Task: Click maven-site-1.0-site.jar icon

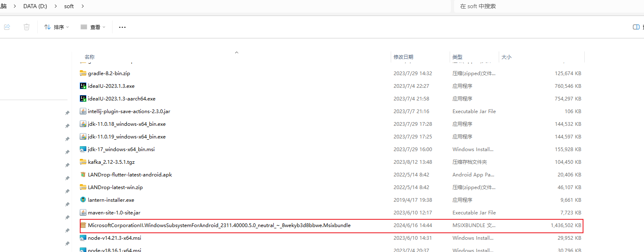Action: (x=83, y=212)
